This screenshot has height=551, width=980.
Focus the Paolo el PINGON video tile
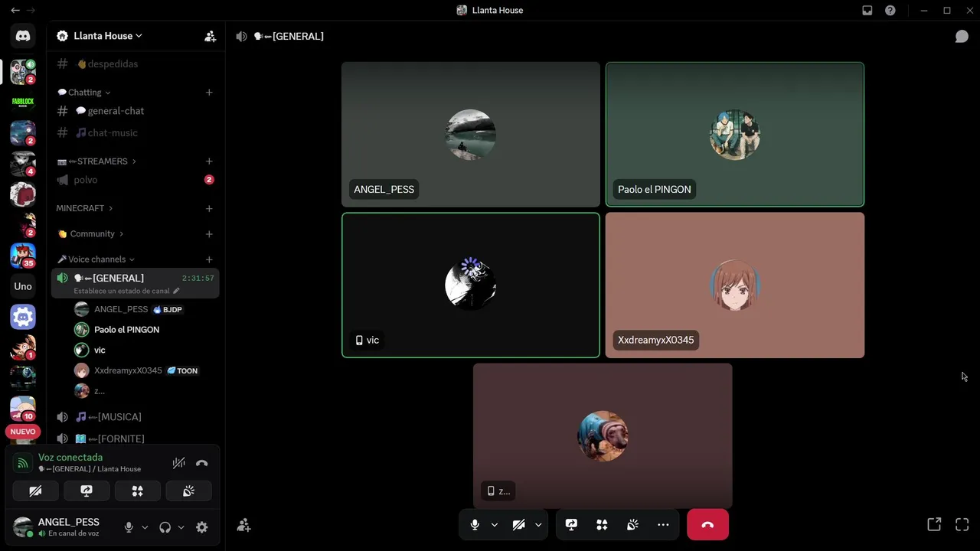pos(735,135)
